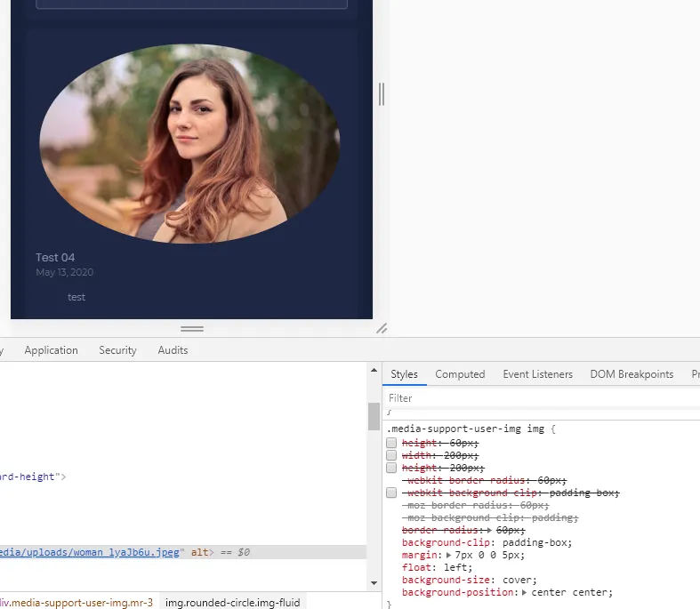Expand the margin shorthand arrow

[x=448, y=555]
